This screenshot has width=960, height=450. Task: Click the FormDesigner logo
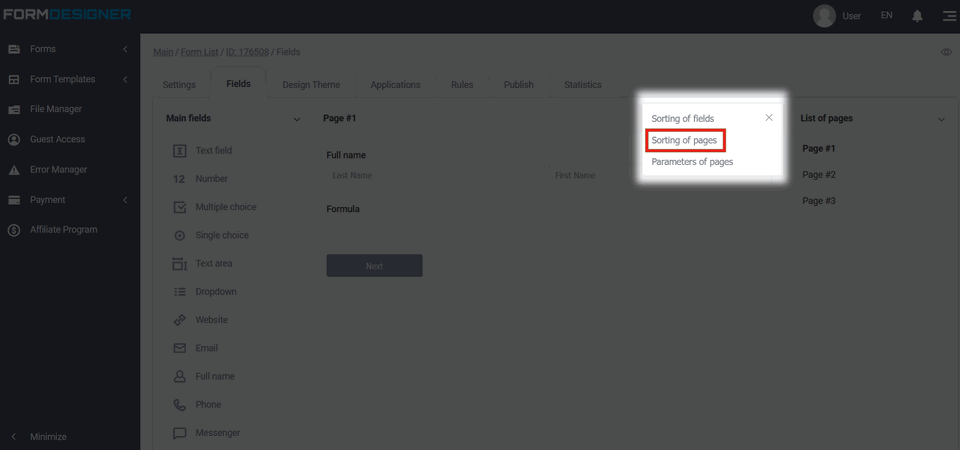coord(67,14)
